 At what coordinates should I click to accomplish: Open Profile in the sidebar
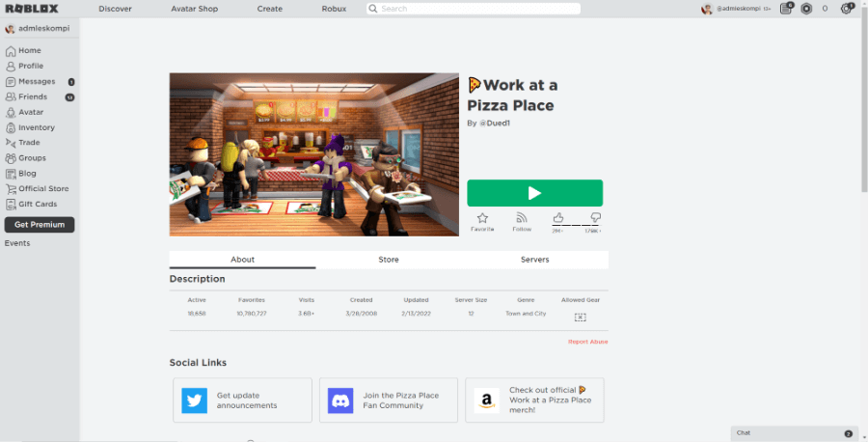[x=24, y=66]
